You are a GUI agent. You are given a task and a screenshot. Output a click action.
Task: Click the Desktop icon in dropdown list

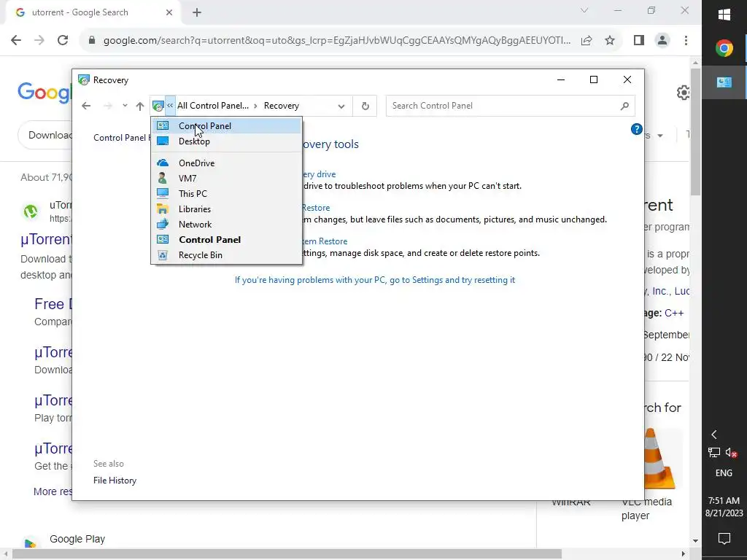(163, 141)
